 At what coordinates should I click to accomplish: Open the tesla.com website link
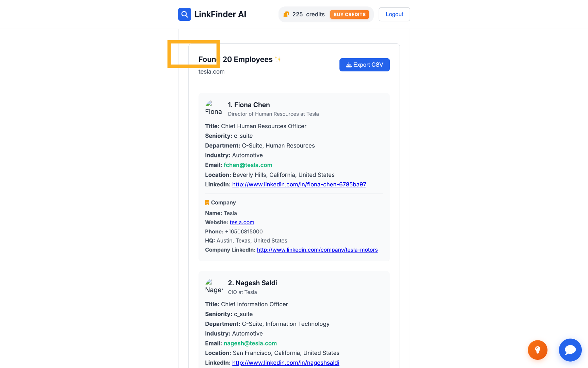[242, 223]
